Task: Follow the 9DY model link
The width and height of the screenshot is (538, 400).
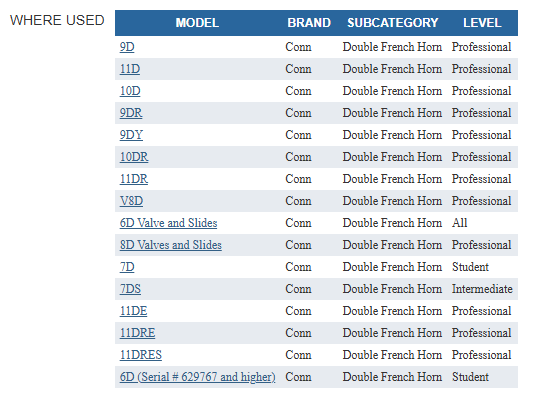Action: click(131, 135)
